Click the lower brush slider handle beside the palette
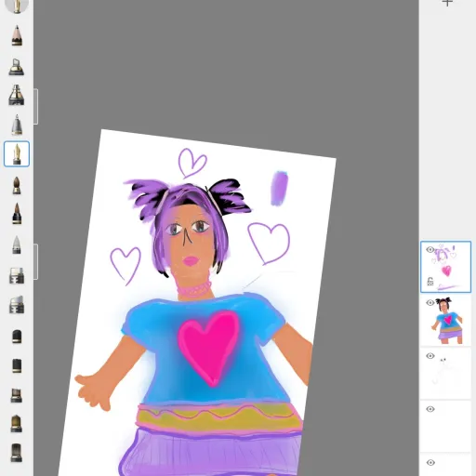Image resolution: width=476 pixels, height=476 pixels. click(36, 261)
